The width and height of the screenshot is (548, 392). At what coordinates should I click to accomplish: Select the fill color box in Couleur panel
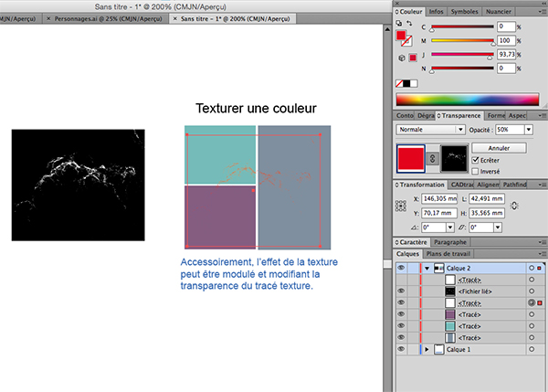click(400, 36)
